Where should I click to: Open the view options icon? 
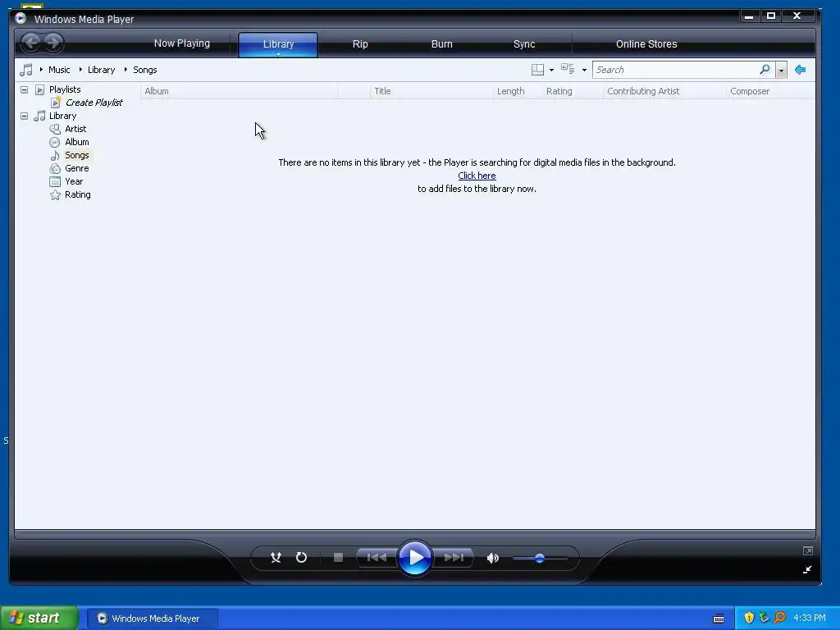(568, 69)
